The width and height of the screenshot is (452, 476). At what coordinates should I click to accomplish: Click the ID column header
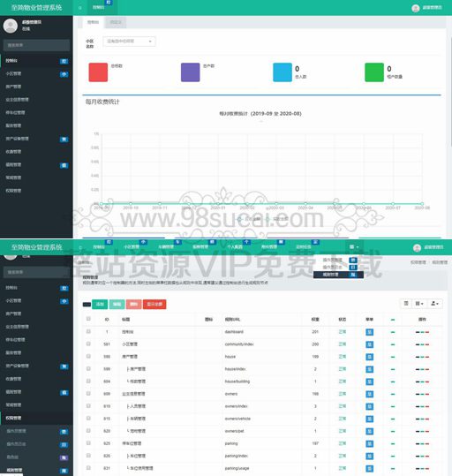(x=107, y=320)
